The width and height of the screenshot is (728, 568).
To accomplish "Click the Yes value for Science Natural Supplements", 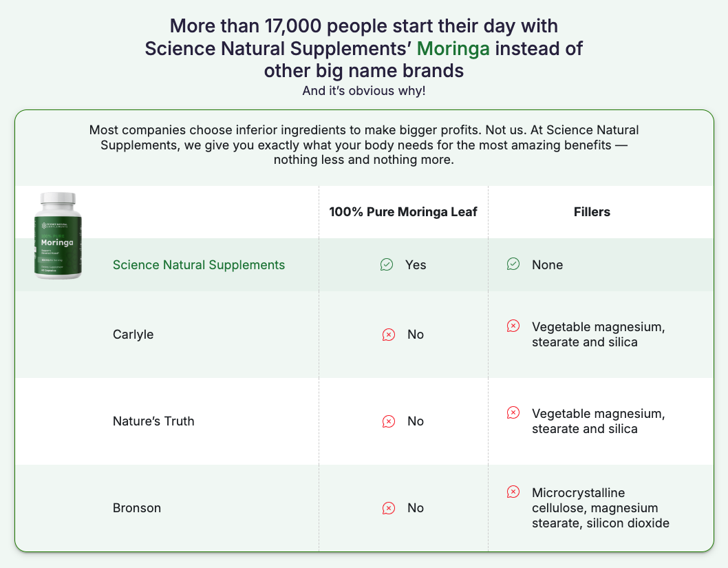I will coord(416,265).
